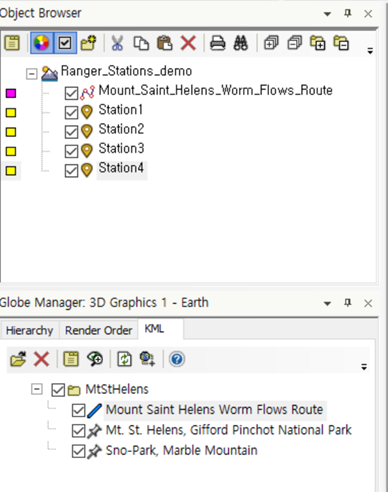Click the yellow swatch for Station4
The width and height of the screenshot is (388, 492).
pyautogui.click(x=11, y=171)
